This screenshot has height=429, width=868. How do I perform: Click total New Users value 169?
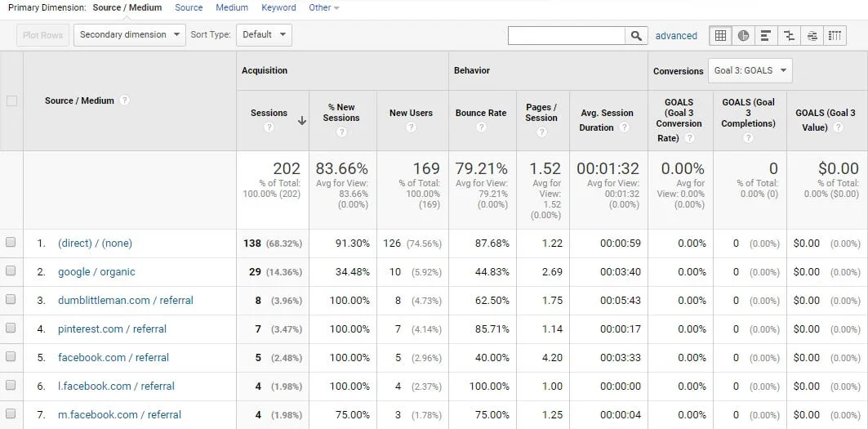426,168
